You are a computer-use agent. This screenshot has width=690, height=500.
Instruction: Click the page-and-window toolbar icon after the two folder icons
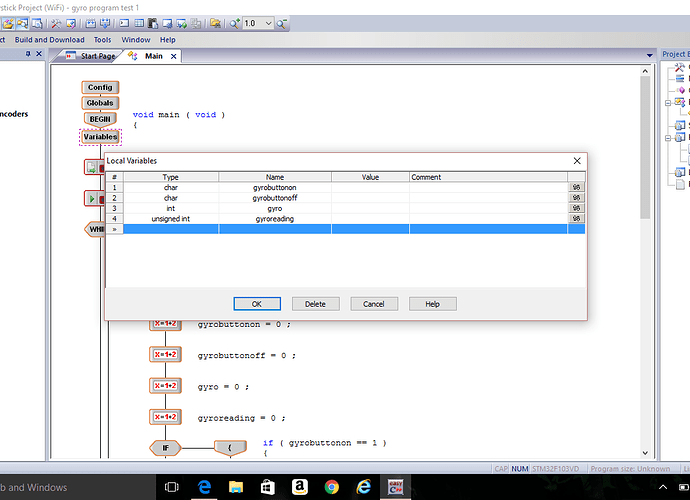point(37,23)
